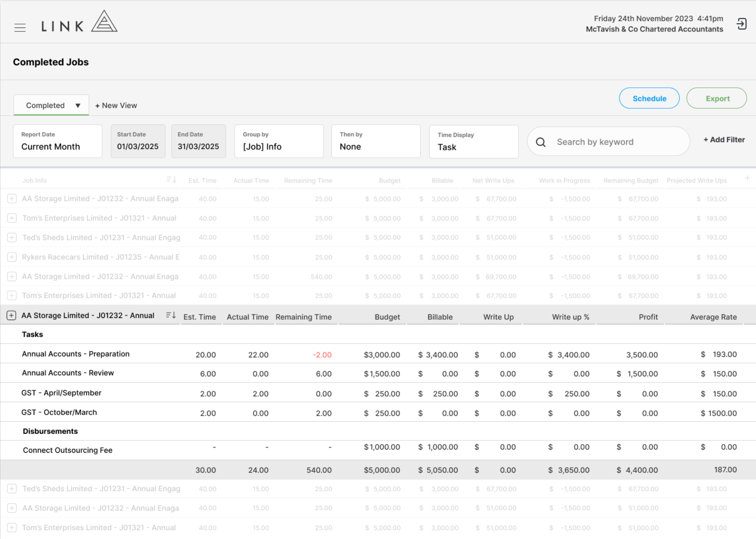Image resolution: width=756 pixels, height=539 pixels.
Task: Open the Report Date dropdown
Action: pyautogui.click(x=58, y=141)
